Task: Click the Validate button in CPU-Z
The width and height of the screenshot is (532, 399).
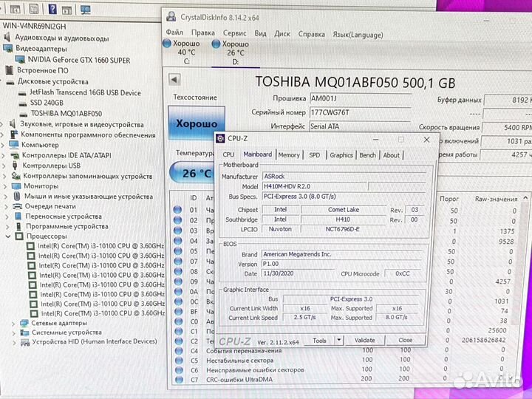Action: coord(365,340)
